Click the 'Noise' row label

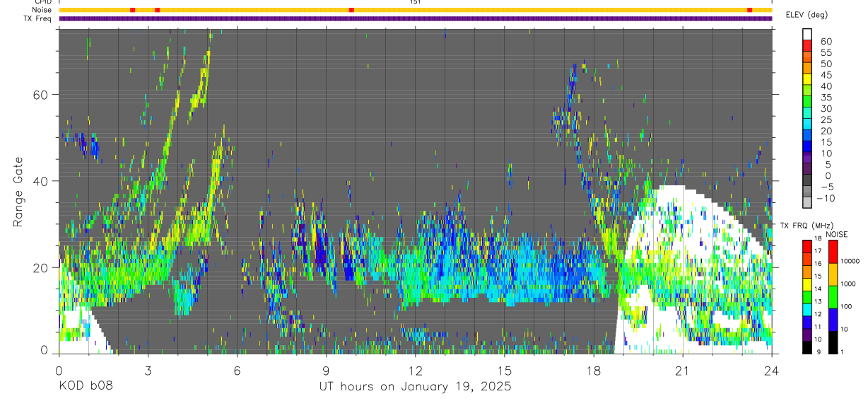click(43, 10)
